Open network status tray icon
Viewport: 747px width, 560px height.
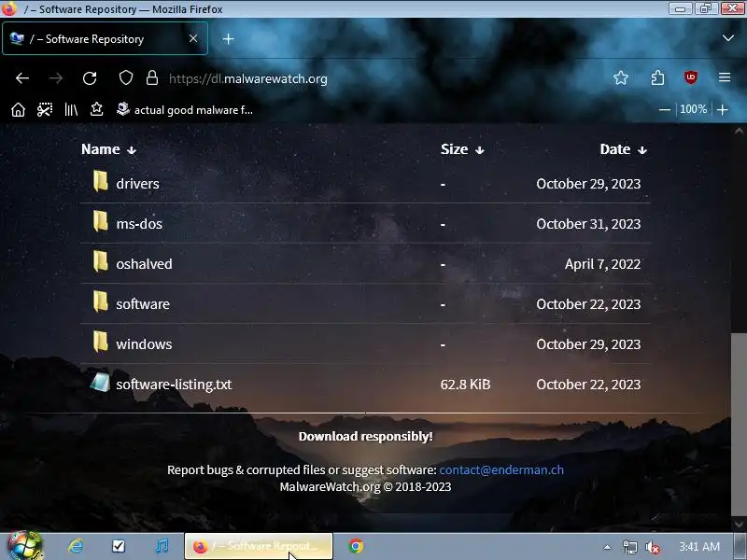(x=629, y=547)
